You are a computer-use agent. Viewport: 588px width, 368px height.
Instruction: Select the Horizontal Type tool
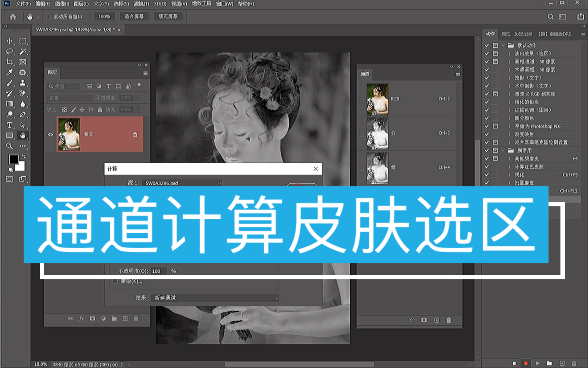pos(10,125)
